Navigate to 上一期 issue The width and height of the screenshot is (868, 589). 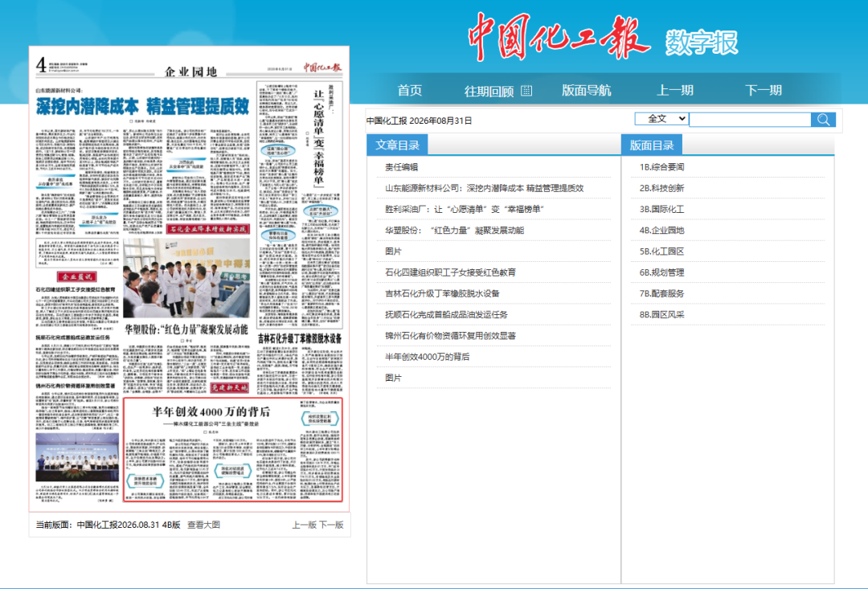tap(675, 90)
